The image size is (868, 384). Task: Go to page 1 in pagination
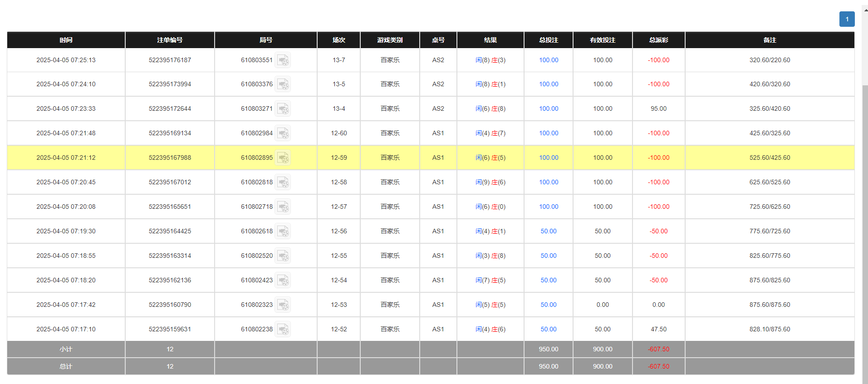click(x=847, y=19)
